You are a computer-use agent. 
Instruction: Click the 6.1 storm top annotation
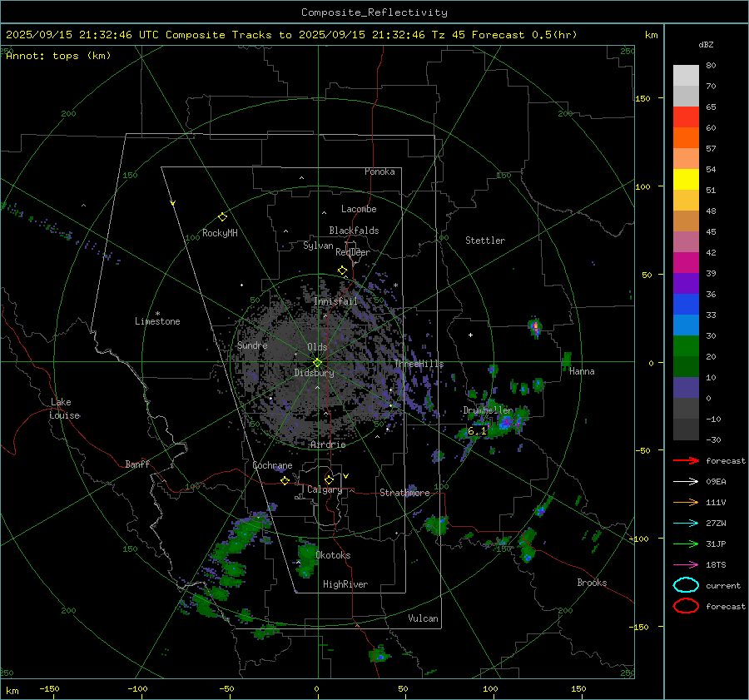click(x=477, y=431)
